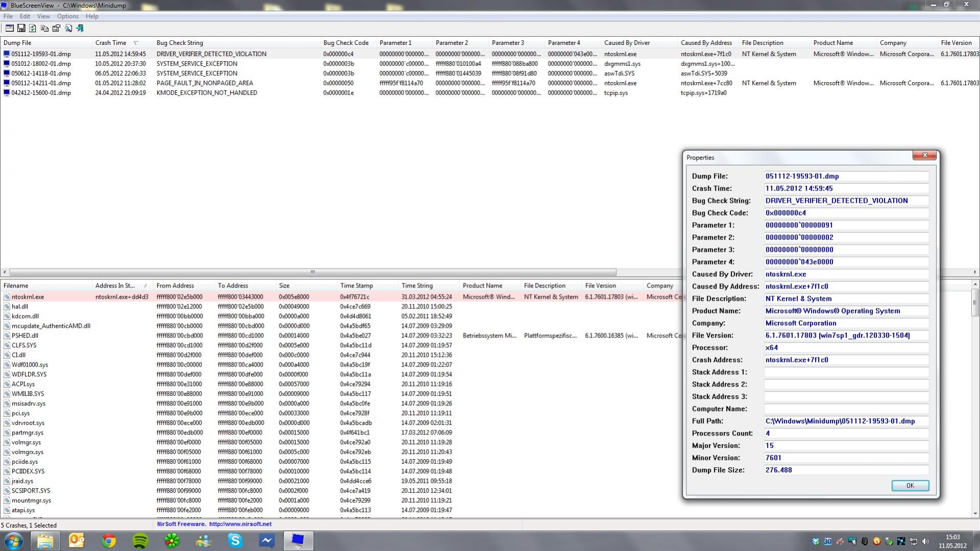Click the Exit door toolbar icon
The image size is (980, 551).
pyautogui.click(x=80, y=28)
